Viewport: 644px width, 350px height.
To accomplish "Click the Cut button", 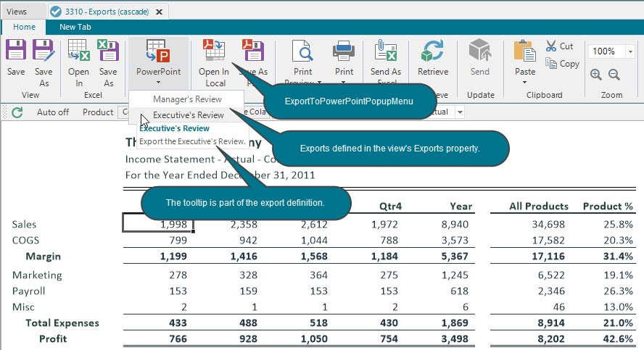I will click(559, 46).
